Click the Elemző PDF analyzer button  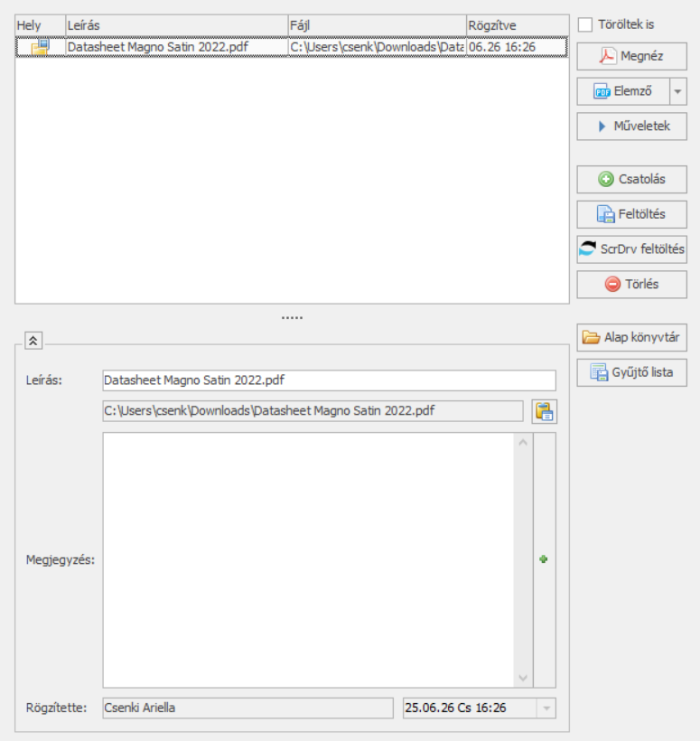pyautogui.click(x=622, y=91)
